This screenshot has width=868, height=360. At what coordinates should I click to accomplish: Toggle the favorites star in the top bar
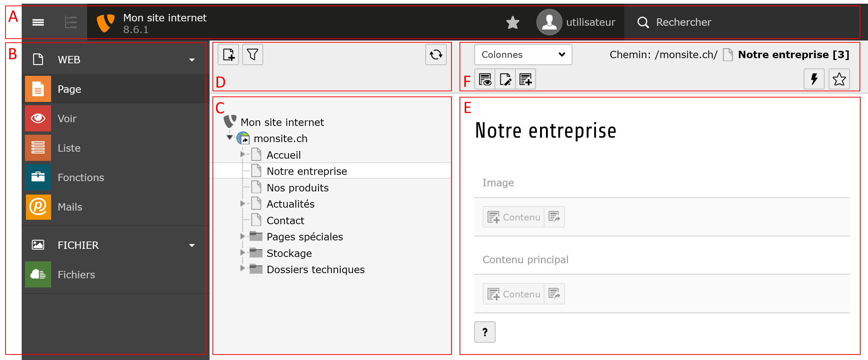click(512, 22)
